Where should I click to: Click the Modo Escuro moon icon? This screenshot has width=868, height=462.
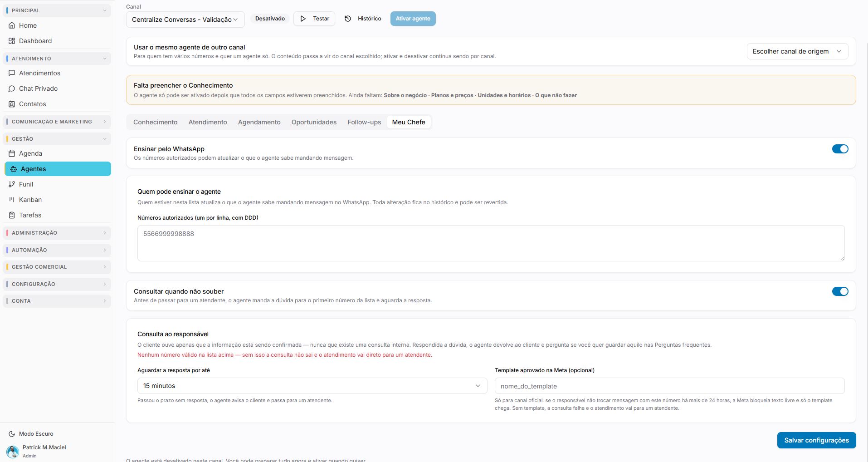pos(12,434)
